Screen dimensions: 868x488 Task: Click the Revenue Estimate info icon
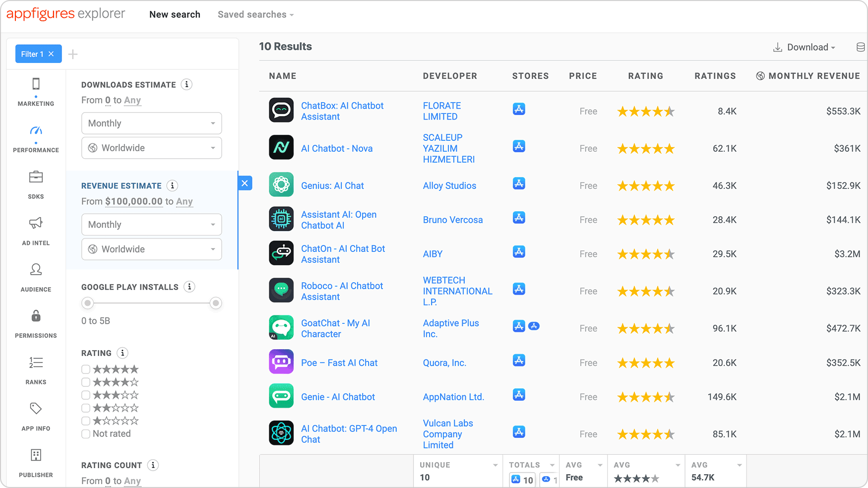172,185
